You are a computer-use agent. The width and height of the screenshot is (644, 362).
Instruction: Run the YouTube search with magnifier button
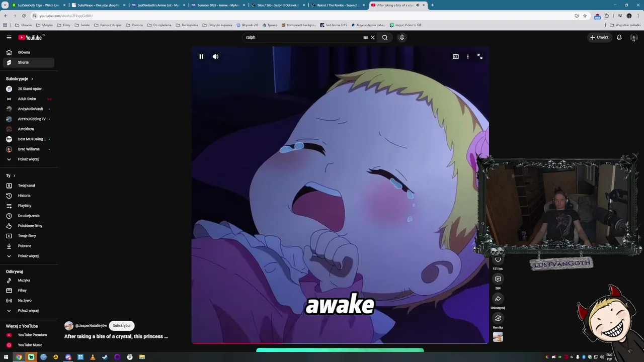point(385,37)
